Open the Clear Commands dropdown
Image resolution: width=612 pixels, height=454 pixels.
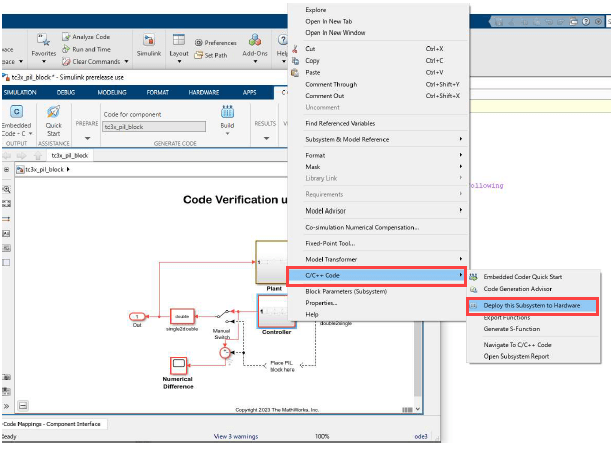coord(97,61)
